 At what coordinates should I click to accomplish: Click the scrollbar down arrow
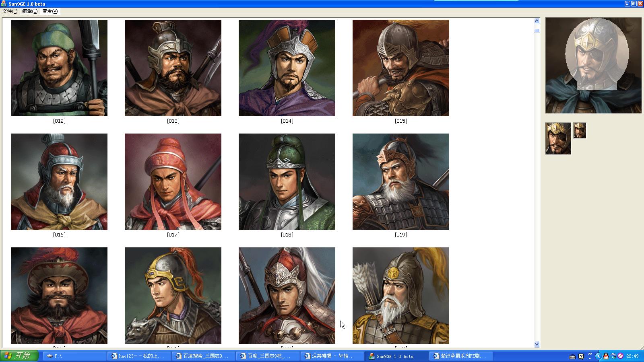tap(537, 344)
